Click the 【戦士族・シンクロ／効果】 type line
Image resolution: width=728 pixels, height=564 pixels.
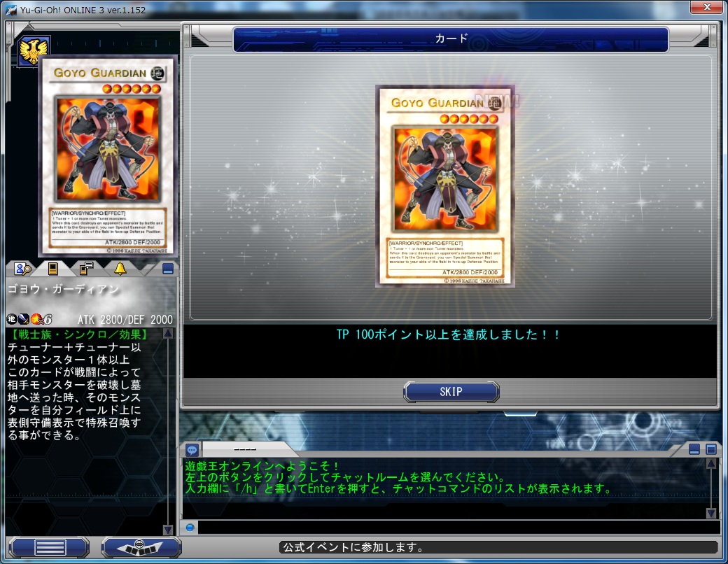pos(79,334)
